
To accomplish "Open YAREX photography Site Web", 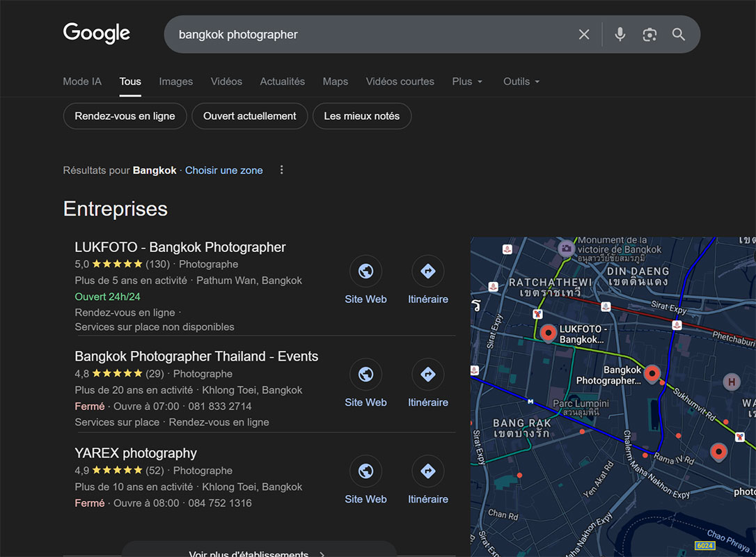I will click(x=365, y=471).
